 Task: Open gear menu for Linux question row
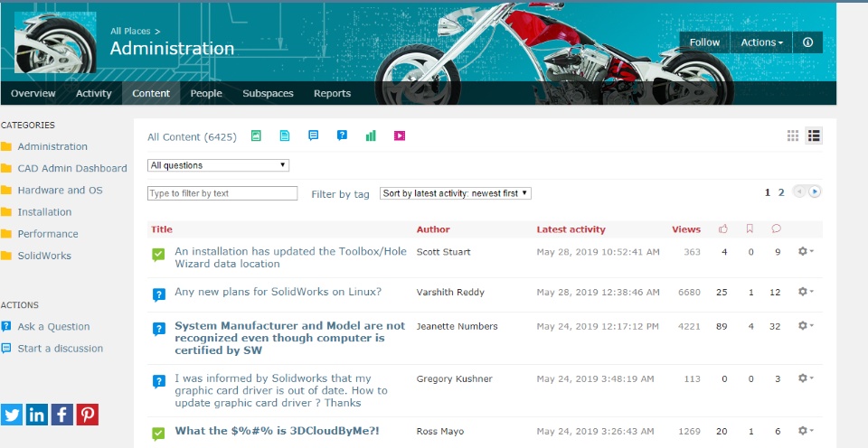coord(805,292)
